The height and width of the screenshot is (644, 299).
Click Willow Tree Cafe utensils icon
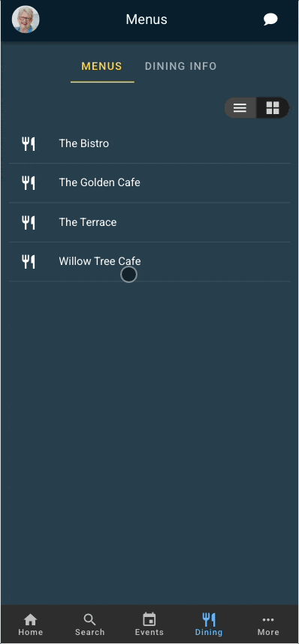tap(29, 261)
